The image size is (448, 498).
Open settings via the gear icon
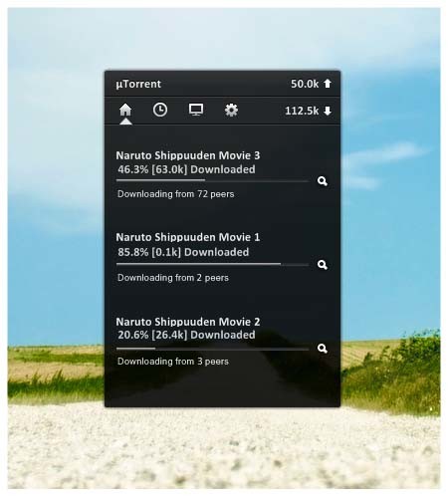point(231,110)
